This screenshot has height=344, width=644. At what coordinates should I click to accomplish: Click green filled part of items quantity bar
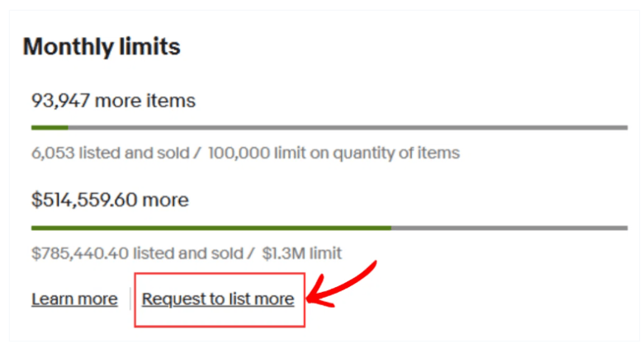[x=50, y=127]
